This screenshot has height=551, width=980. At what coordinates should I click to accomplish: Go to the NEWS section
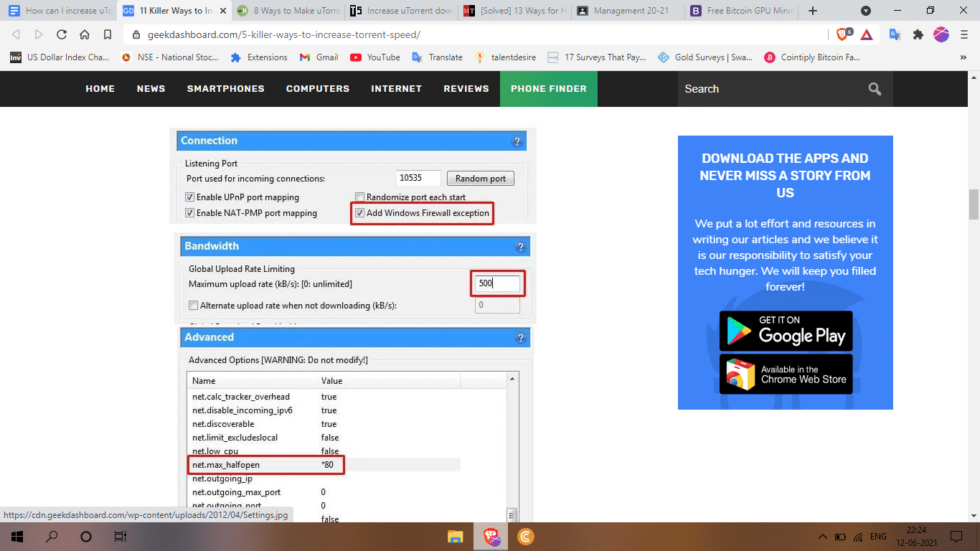tap(151, 89)
